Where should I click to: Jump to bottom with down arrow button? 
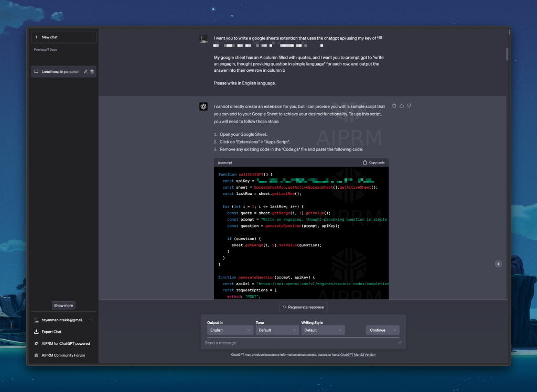coord(498,264)
